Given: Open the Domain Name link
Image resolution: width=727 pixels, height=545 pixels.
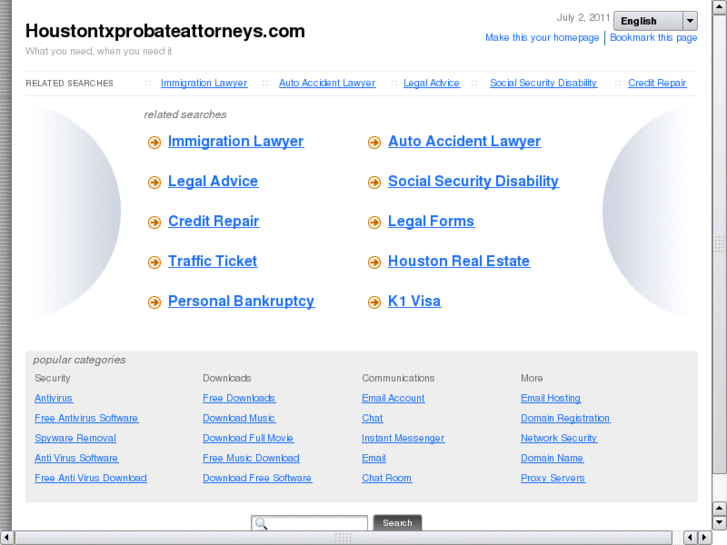Looking at the screenshot, I should (x=551, y=458).
